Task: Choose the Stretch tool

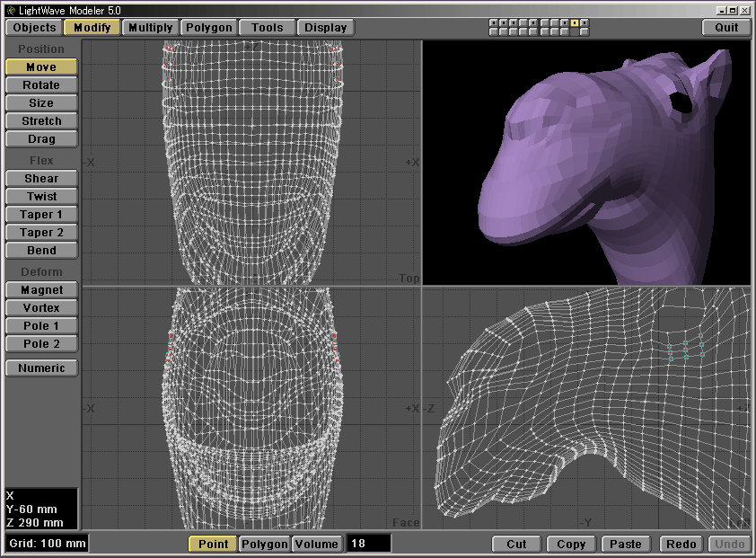Action: pos(41,121)
